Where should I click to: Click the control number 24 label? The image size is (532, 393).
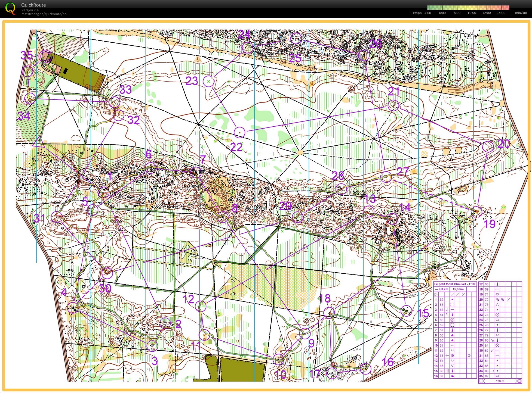(244, 35)
